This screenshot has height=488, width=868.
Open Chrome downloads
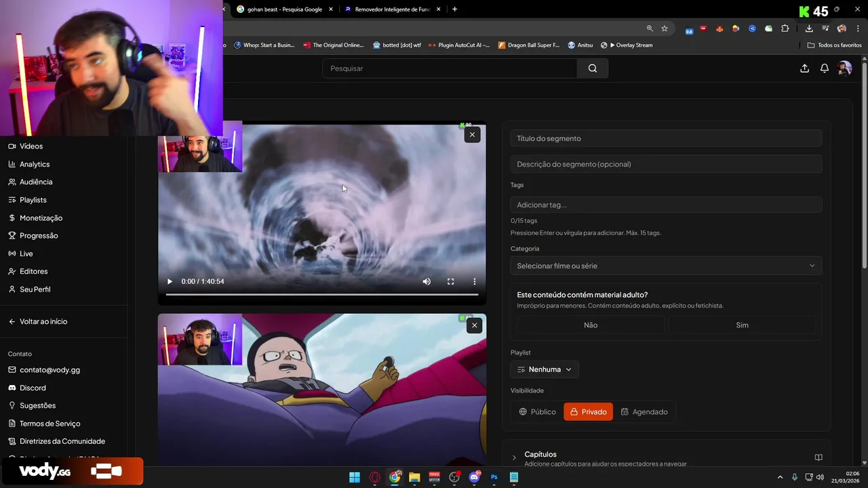809,28
